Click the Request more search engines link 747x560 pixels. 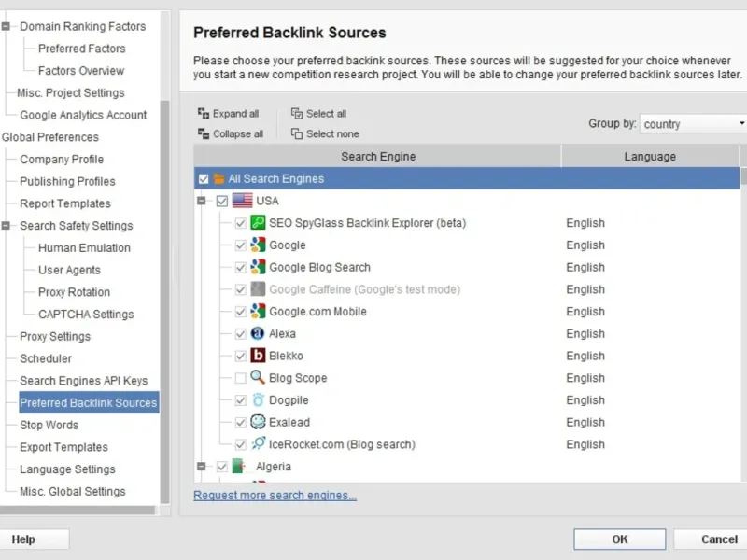click(x=275, y=496)
